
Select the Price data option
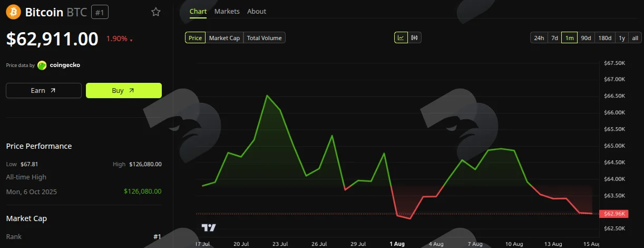[195, 37]
